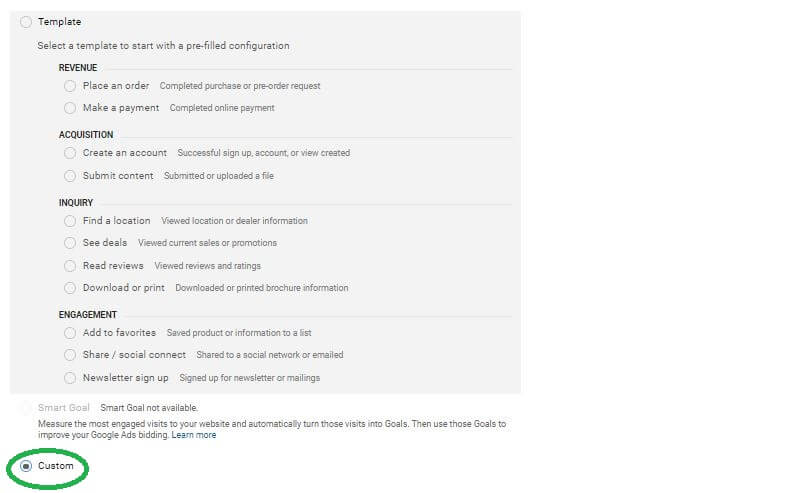Pick the Newsletter sign up template
791x493 pixels.
70,378
